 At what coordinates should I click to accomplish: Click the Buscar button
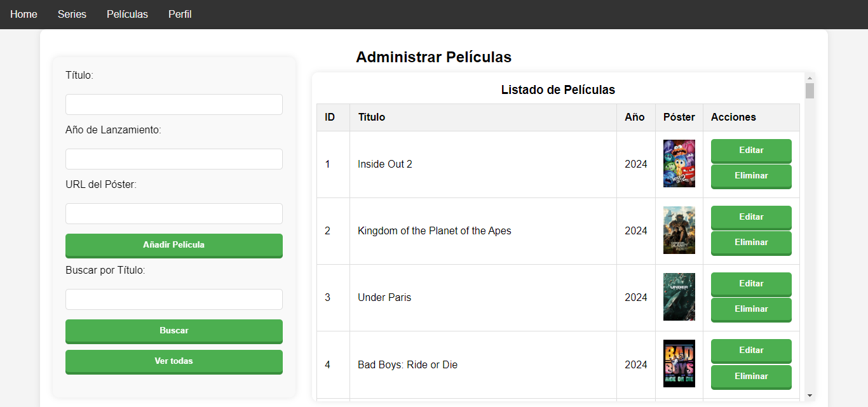174,331
